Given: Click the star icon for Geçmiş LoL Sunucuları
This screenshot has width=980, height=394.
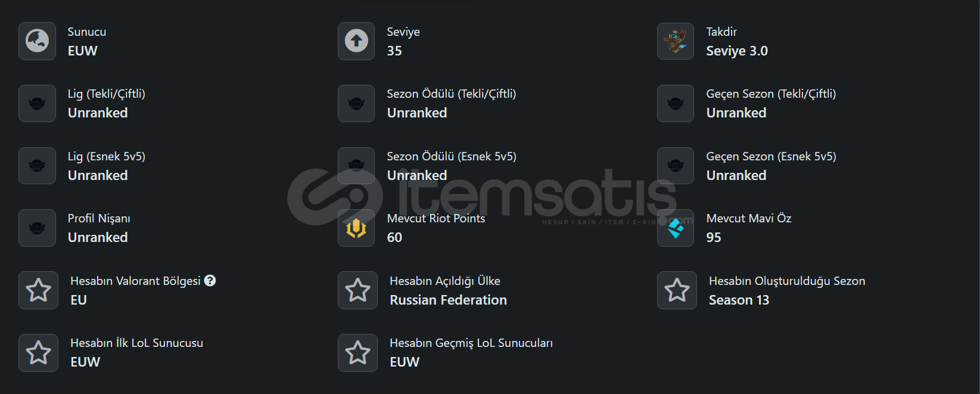Looking at the screenshot, I should coord(357,353).
